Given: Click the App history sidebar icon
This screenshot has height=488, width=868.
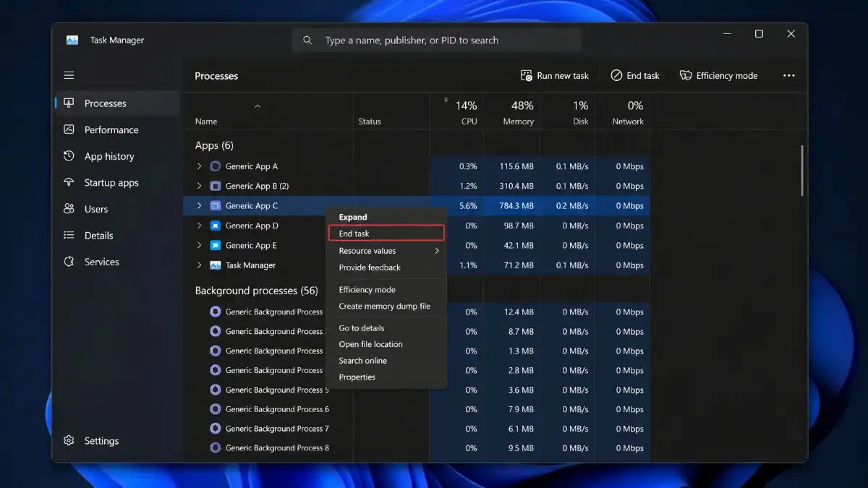Looking at the screenshot, I should (69, 156).
